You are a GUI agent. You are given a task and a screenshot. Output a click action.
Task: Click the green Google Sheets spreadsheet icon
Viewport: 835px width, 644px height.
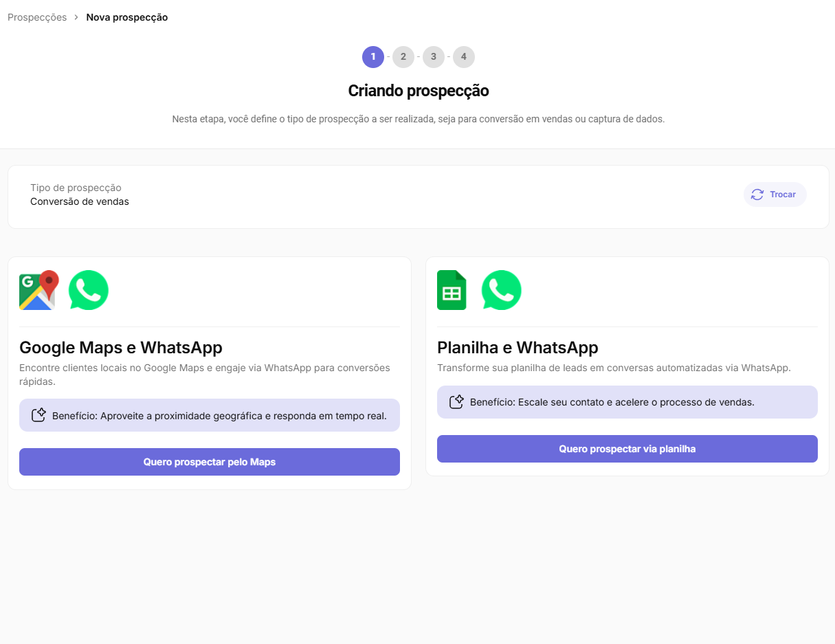[452, 290]
